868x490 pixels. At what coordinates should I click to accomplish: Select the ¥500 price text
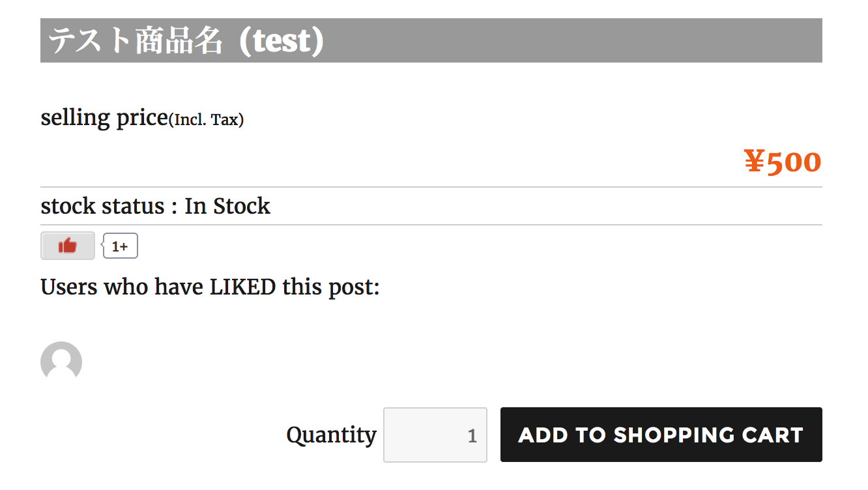point(783,162)
